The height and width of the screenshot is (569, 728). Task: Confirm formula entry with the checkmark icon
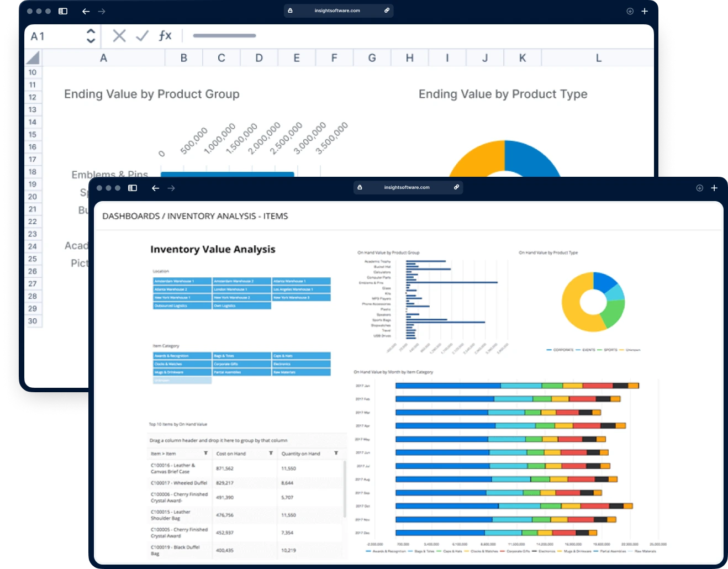(x=142, y=36)
